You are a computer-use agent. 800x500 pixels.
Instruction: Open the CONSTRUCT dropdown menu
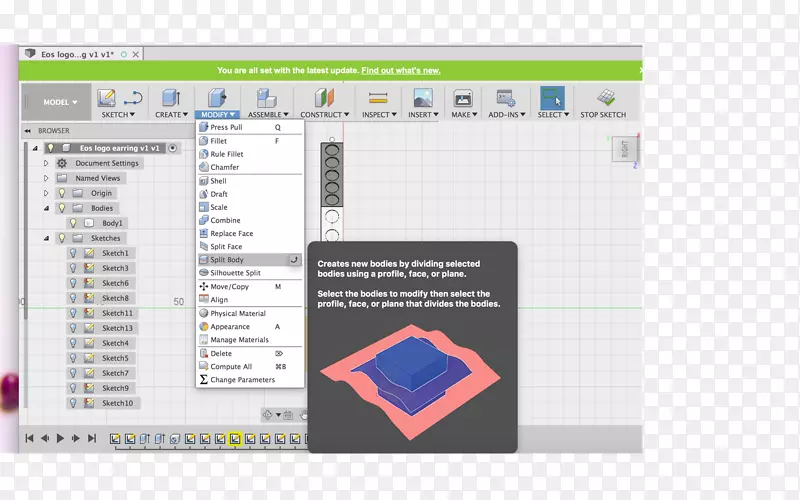(x=324, y=115)
